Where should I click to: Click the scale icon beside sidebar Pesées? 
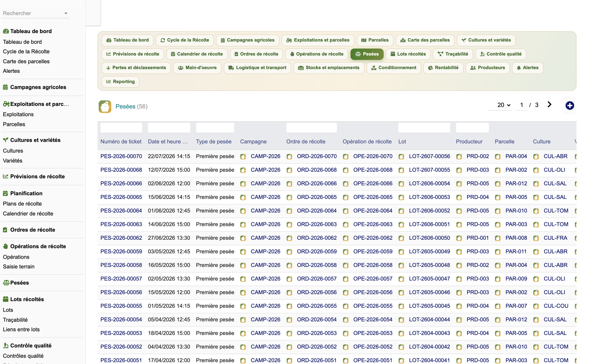(6, 283)
